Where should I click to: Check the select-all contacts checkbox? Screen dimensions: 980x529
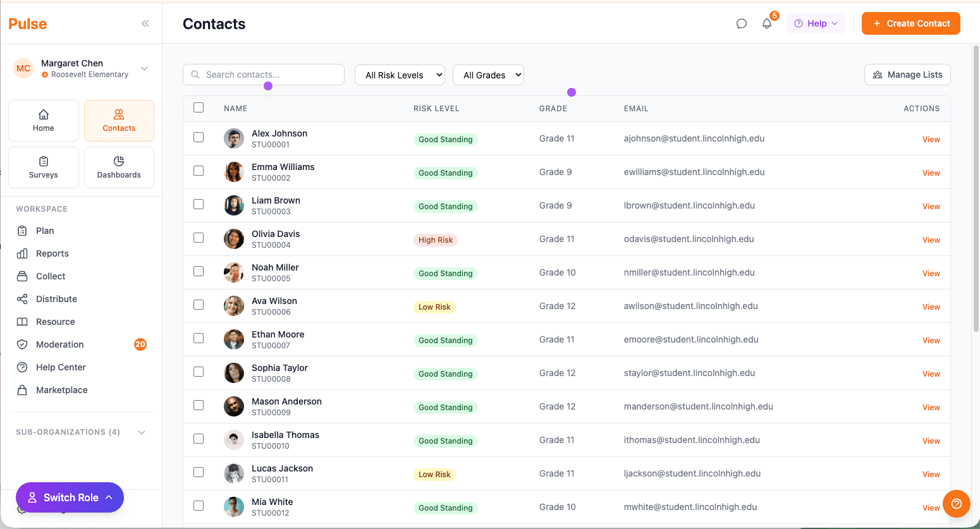(x=199, y=107)
